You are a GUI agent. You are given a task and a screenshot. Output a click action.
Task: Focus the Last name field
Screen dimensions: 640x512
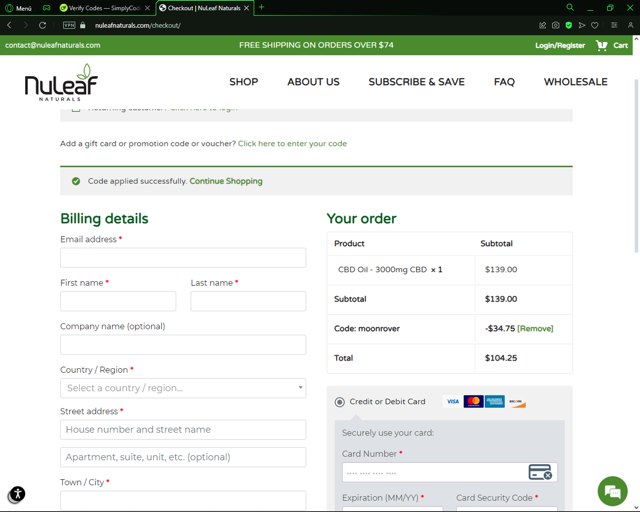[248, 301]
